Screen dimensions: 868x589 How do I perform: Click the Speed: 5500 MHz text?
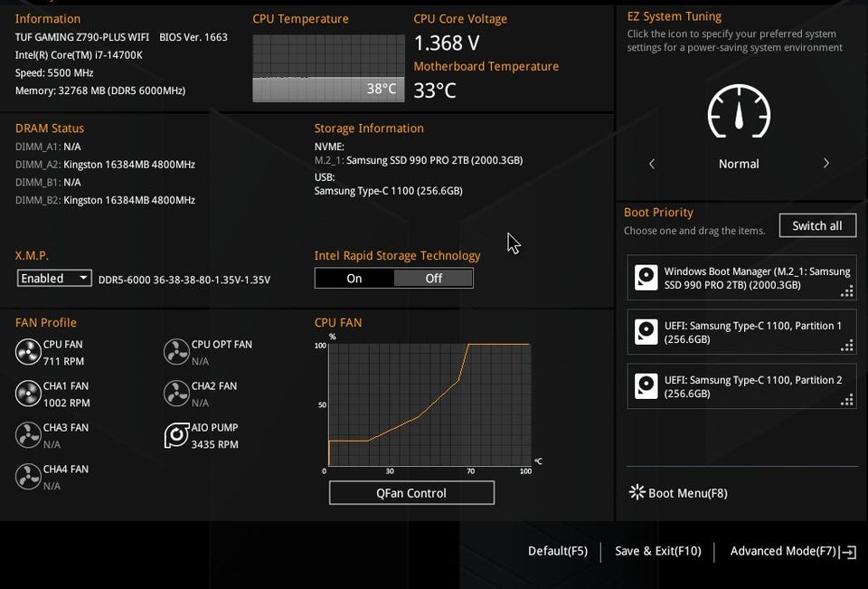54,72
